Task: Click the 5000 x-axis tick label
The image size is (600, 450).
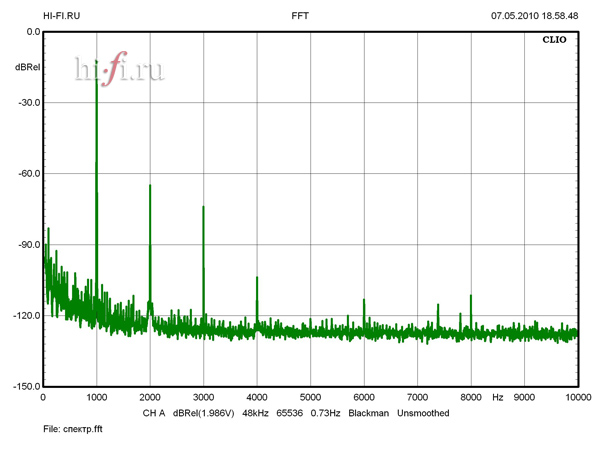Action: 310,397
